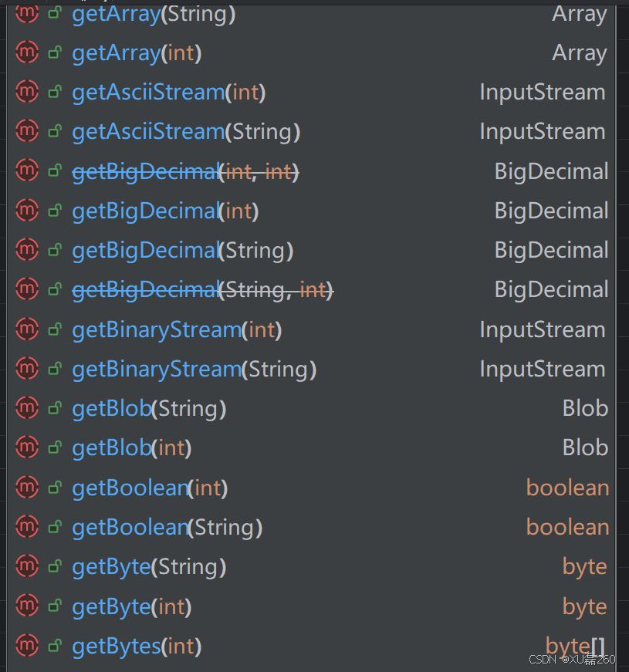This screenshot has width=629, height=672.
Task: Click the method icon of deprecated getBigDecimal(int, int)
Action: [26, 171]
